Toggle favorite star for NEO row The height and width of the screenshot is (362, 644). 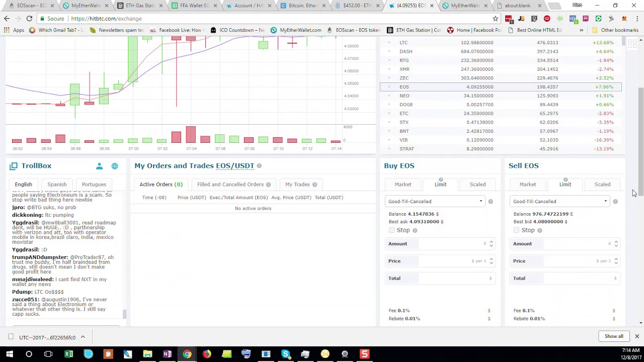click(389, 96)
